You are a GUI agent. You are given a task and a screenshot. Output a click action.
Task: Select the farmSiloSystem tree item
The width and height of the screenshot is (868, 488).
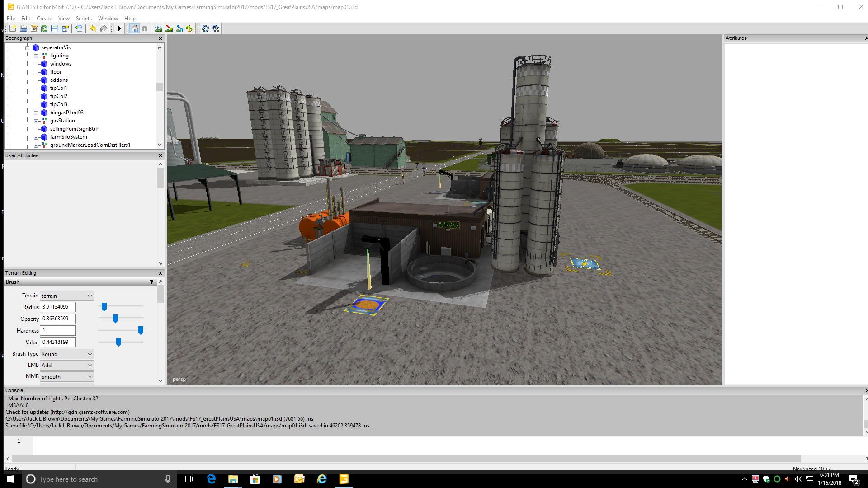point(68,137)
